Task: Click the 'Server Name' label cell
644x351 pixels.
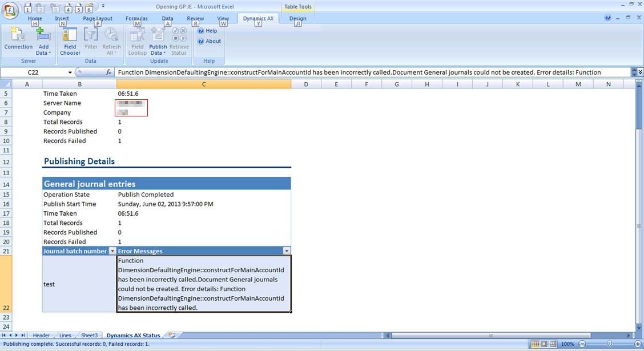Action: [79, 103]
